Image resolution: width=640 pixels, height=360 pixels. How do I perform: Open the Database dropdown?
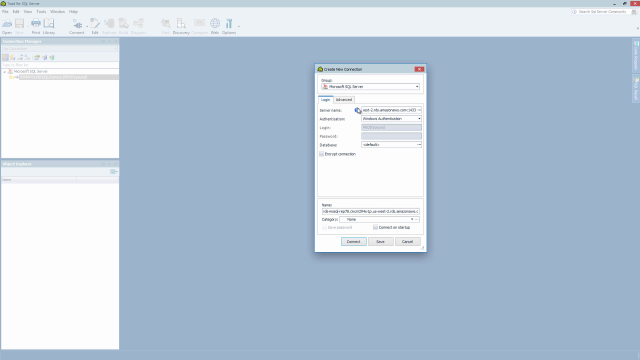coord(391,145)
